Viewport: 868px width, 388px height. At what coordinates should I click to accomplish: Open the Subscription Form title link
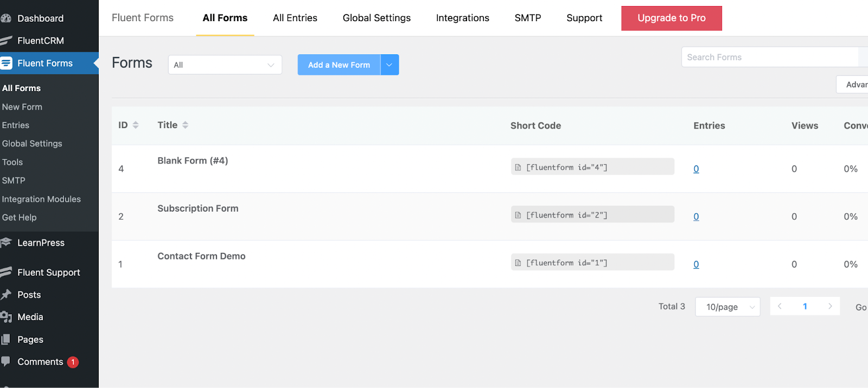click(x=198, y=208)
